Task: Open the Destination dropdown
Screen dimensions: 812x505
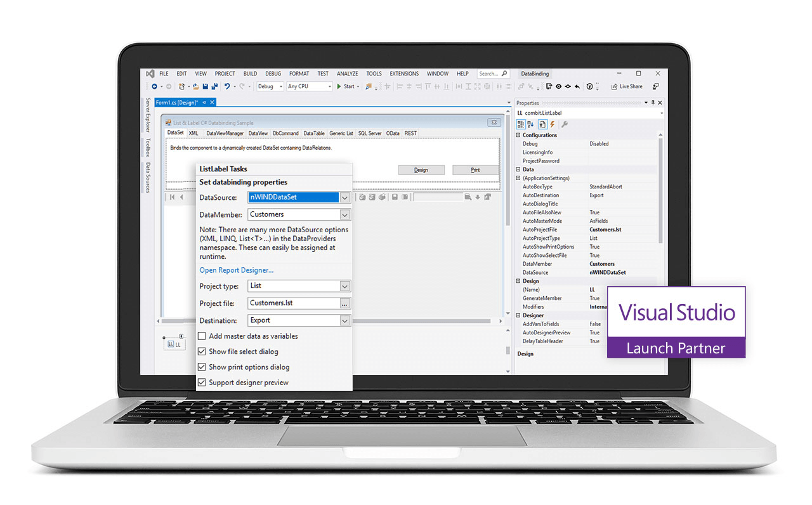Action: tap(344, 321)
